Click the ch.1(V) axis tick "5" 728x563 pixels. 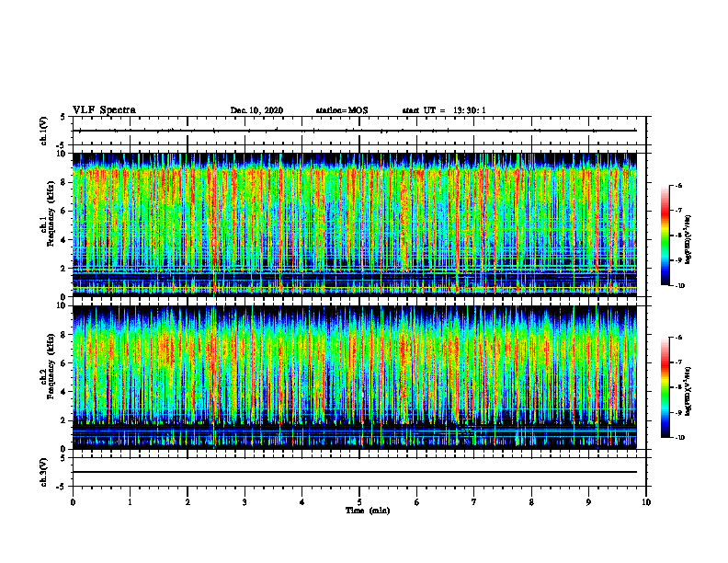63,117
